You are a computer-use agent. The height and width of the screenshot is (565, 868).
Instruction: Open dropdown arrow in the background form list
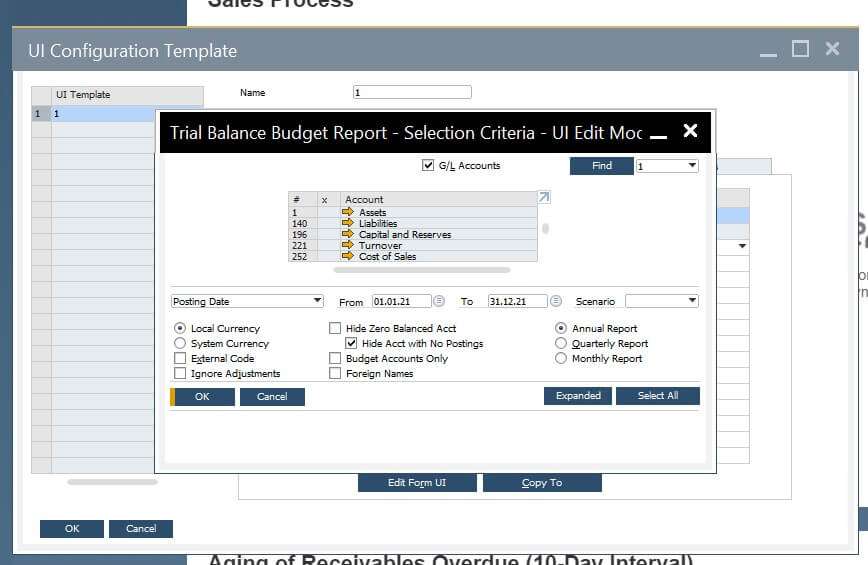pos(742,246)
